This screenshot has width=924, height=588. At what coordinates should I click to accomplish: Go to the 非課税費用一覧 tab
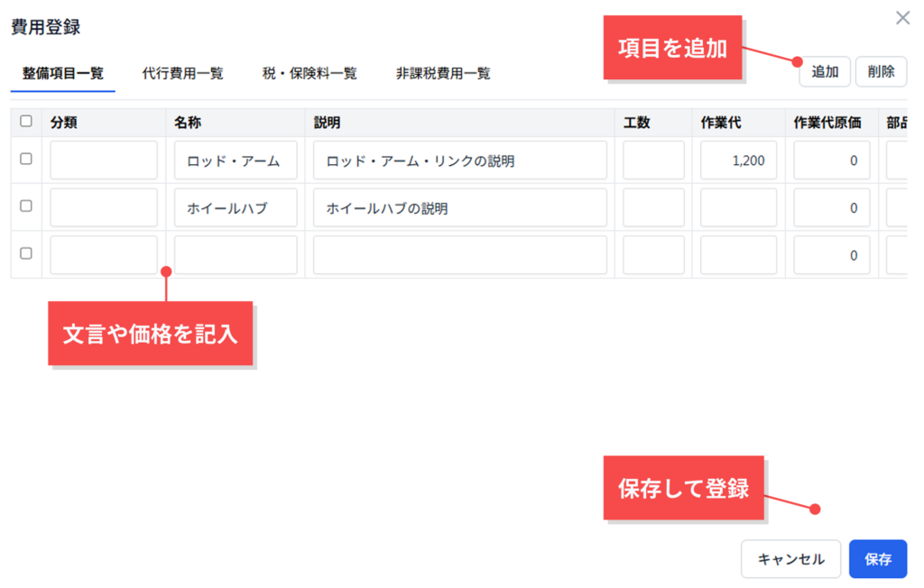pos(443,74)
